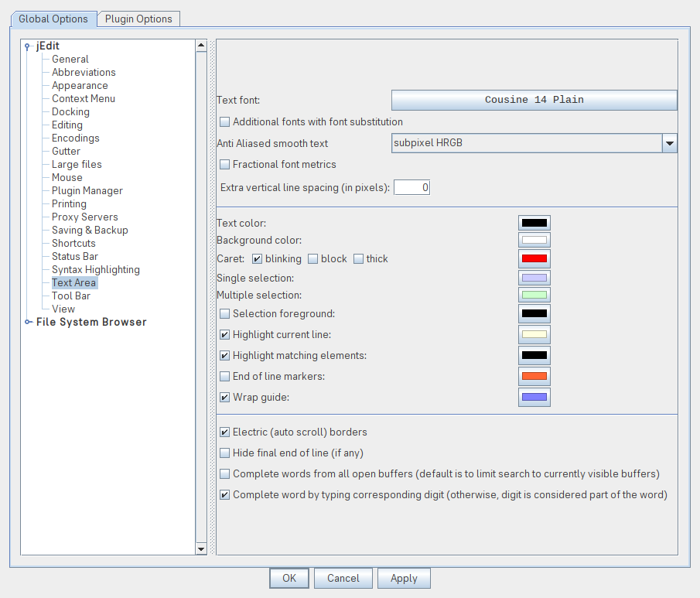Change the End of line markers color
700x598 pixels.
pos(534,376)
